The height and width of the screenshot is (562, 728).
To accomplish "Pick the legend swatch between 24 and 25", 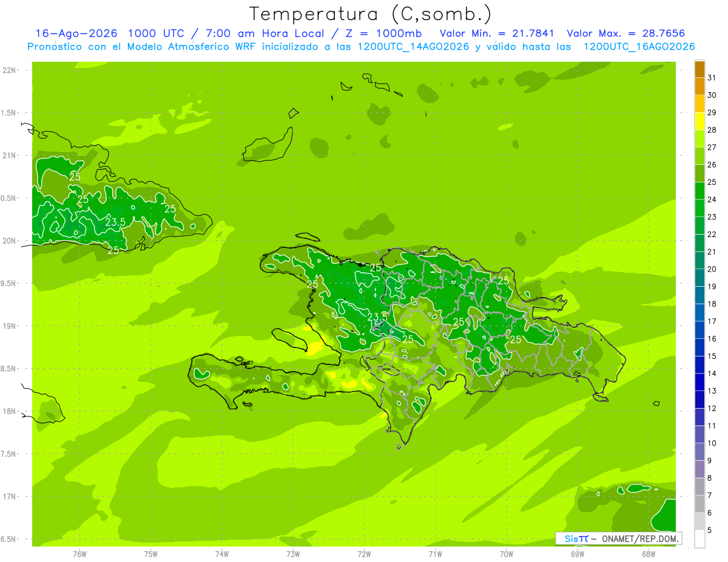I will coord(699,191).
